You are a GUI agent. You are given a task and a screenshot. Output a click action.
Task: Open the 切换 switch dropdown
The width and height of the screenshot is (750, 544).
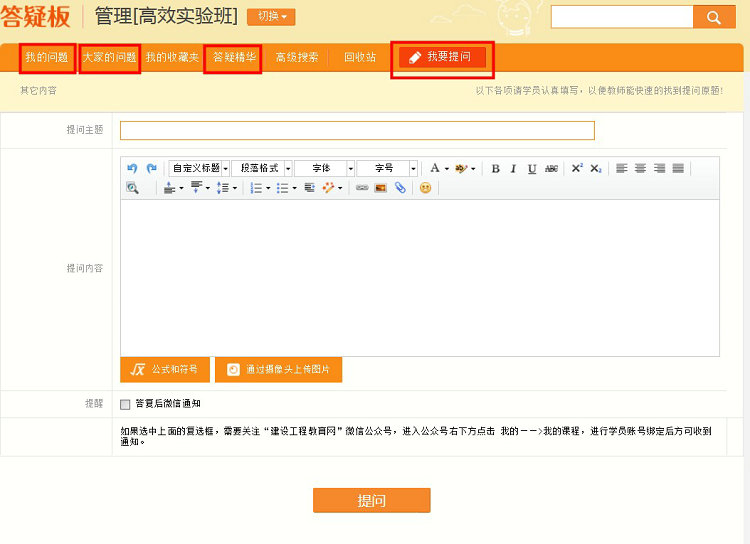[x=271, y=17]
